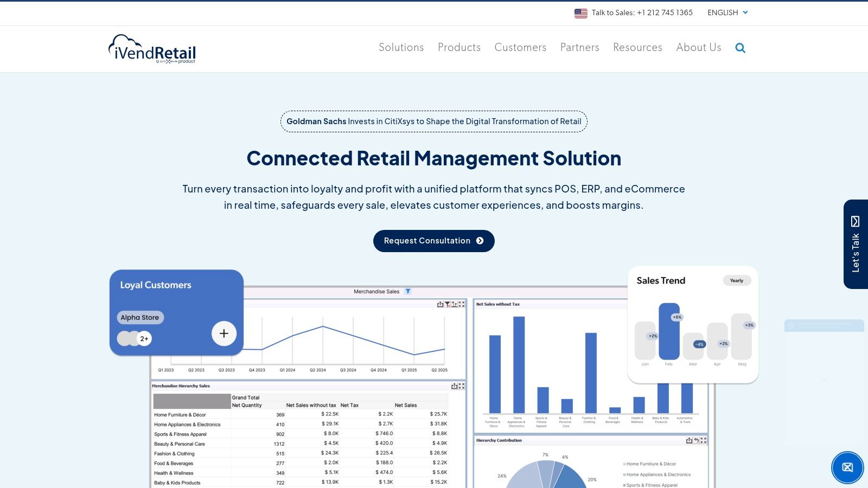Screen dimensions: 868x488
Task: Maximize the Merchandise Hierarchy Sales panel
Action: pyautogui.click(x=462, y=386)
